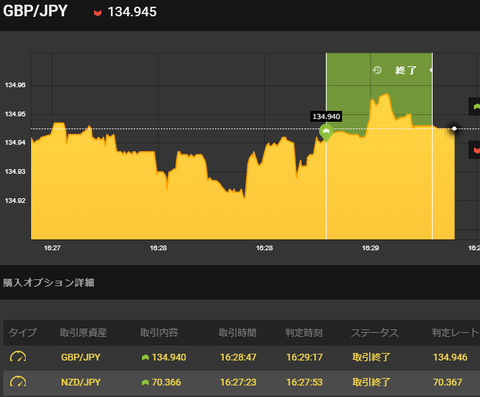Click the 購入オプション詳細 section header

(49, 283)
